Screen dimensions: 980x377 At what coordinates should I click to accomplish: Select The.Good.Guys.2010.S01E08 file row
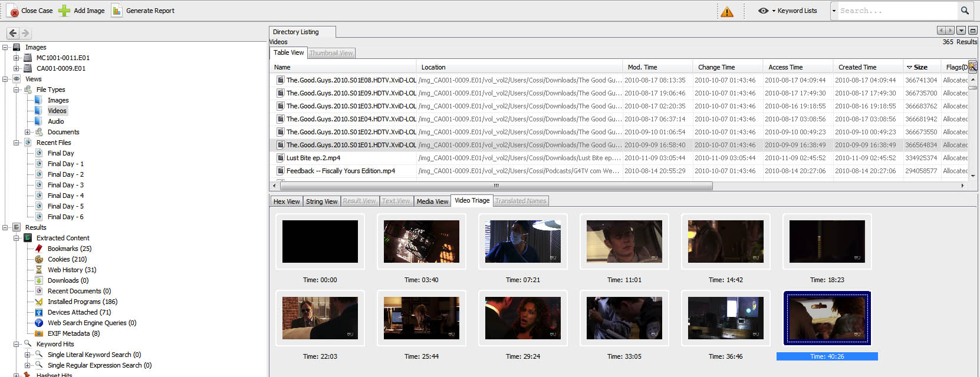tap(619, 80)
